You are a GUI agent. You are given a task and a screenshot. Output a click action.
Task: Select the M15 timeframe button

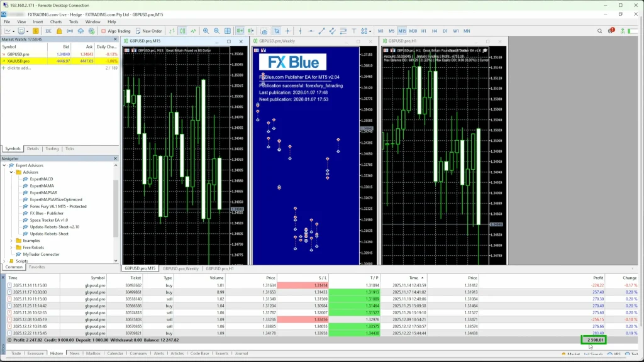[x=402, y=31]
